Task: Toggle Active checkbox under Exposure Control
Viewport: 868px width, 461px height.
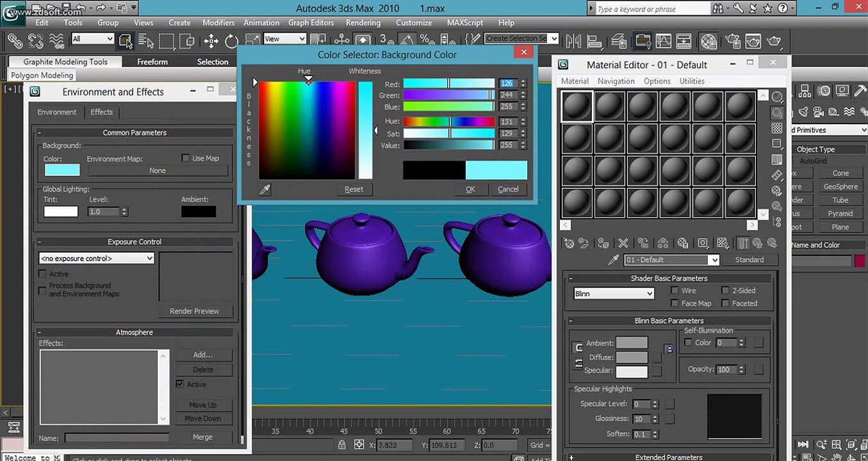Action: click(x=42, y=273)
